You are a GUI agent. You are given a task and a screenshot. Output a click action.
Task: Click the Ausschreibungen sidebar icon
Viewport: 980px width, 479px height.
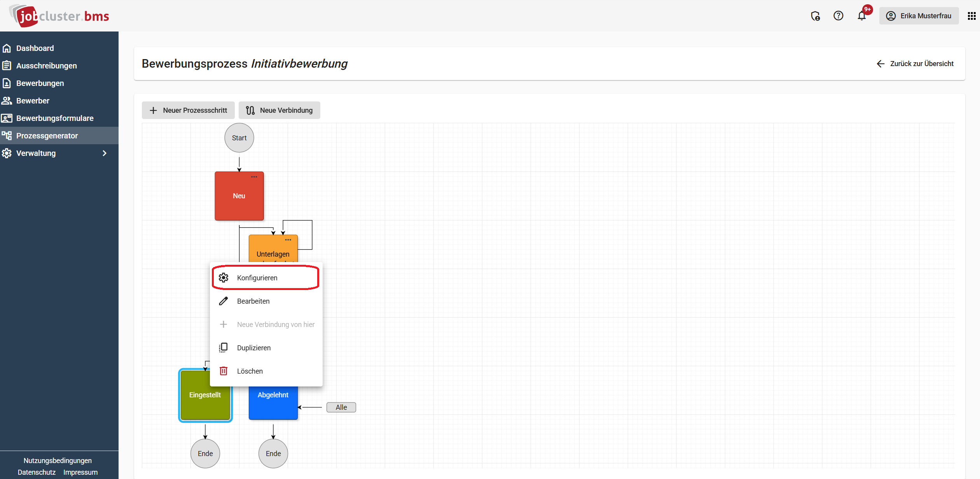pyautogui.click(x=7, y=66)
